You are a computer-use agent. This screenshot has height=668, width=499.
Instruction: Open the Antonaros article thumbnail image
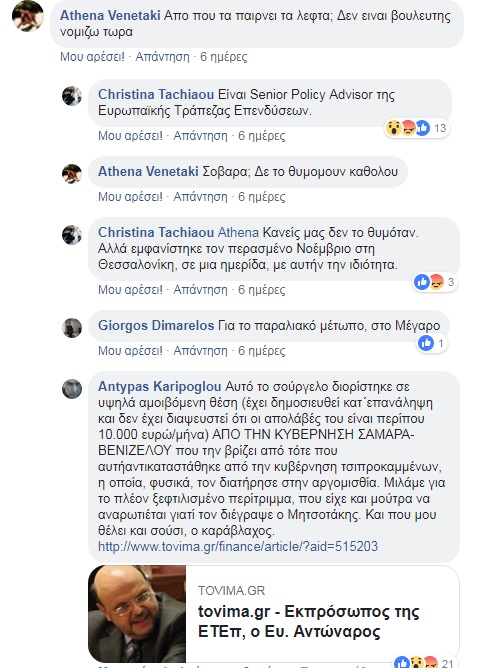(137, 613)
